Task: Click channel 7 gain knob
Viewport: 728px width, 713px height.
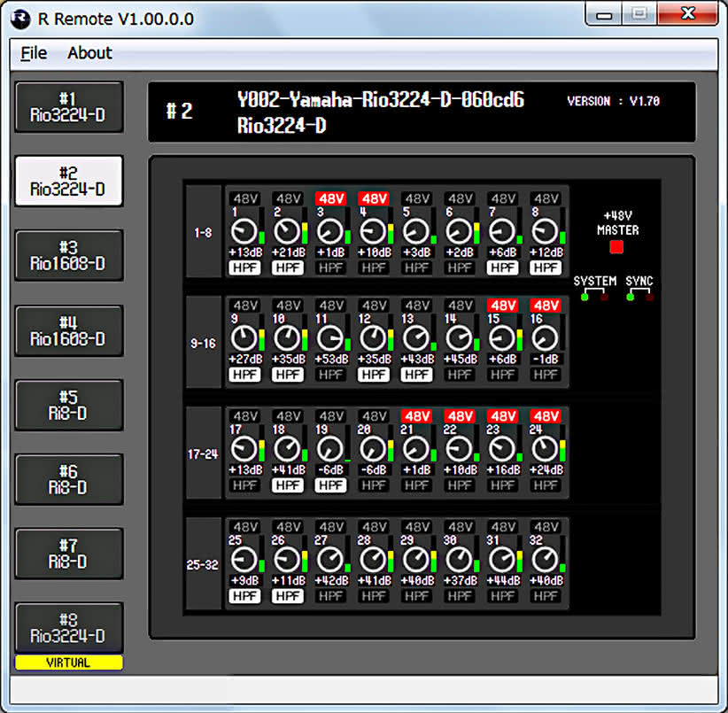Action: pyautogui.click(x=502, y=231)
